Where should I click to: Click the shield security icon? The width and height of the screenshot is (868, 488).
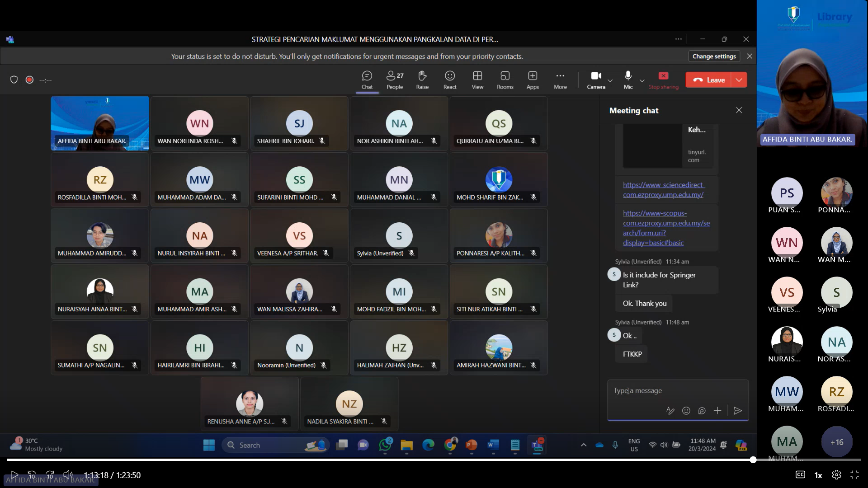click(x=14, y=80)
